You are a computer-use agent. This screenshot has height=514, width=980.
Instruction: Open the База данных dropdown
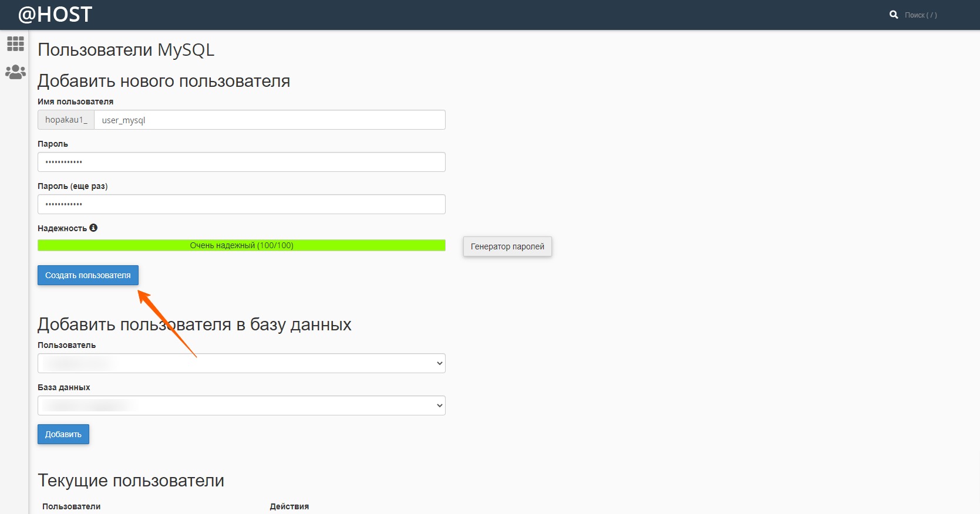(x=241, y=405)
